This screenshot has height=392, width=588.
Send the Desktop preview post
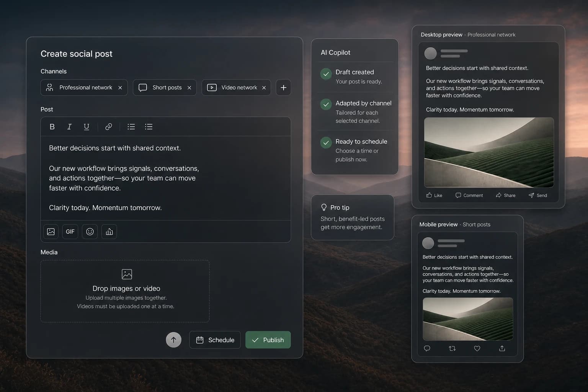[x=537, y=195]
